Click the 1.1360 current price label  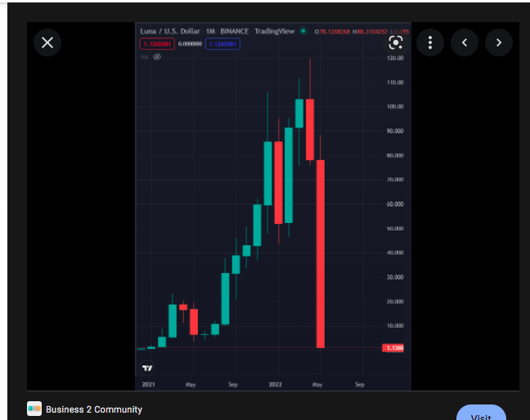pyautogui.click(x=393, y=348)
